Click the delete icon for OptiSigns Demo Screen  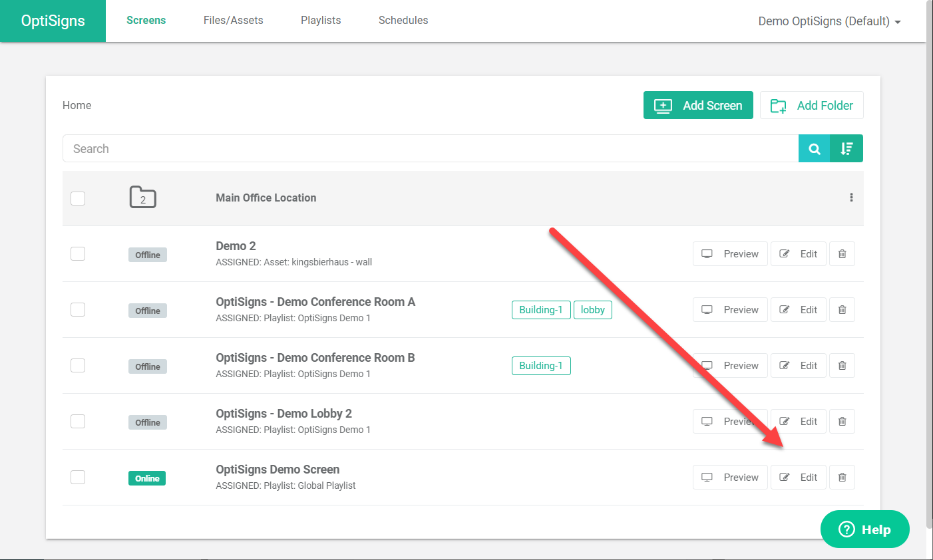(842, 477)
